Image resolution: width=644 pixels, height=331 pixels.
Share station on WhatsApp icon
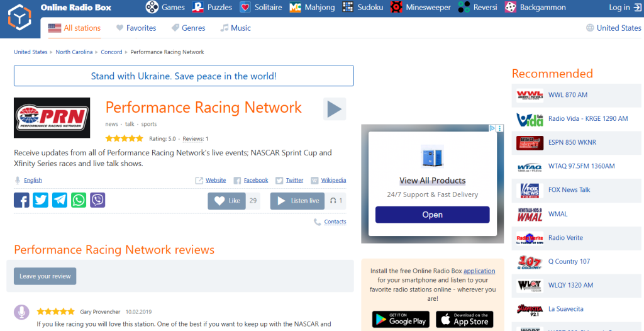(79, 200)
